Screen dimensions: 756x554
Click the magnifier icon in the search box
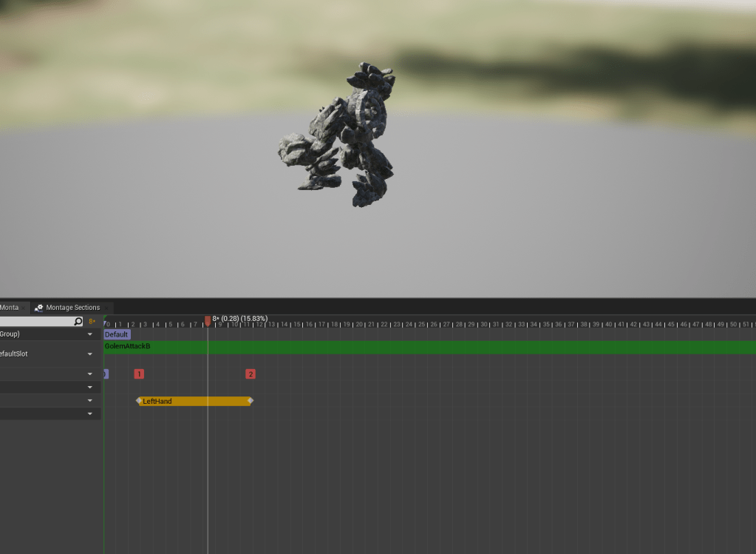pos(78,322)
